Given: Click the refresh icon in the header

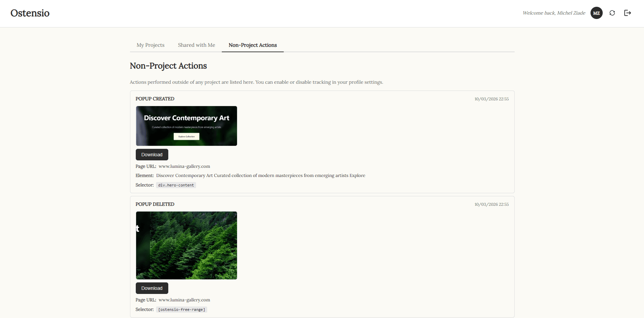Looking at the screenshot, I should pyautogui.click(x=612, y=13).
